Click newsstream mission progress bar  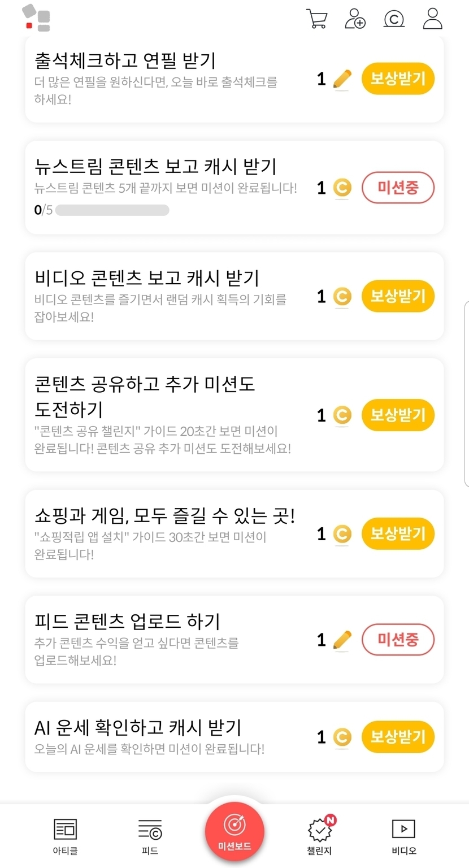coord(112,210)
